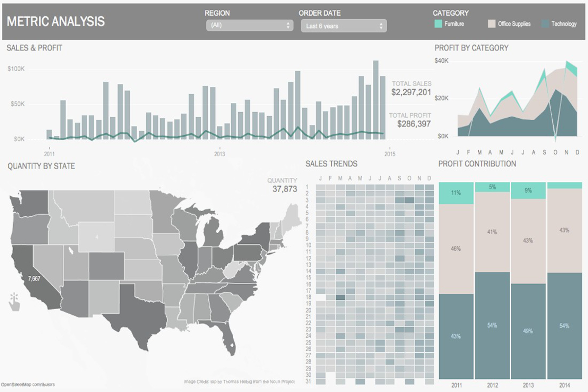Click the Total Sales $2,297,201 value
This screenshot has height=392, width=588.
pyautogui.click(x=411, y=92)
